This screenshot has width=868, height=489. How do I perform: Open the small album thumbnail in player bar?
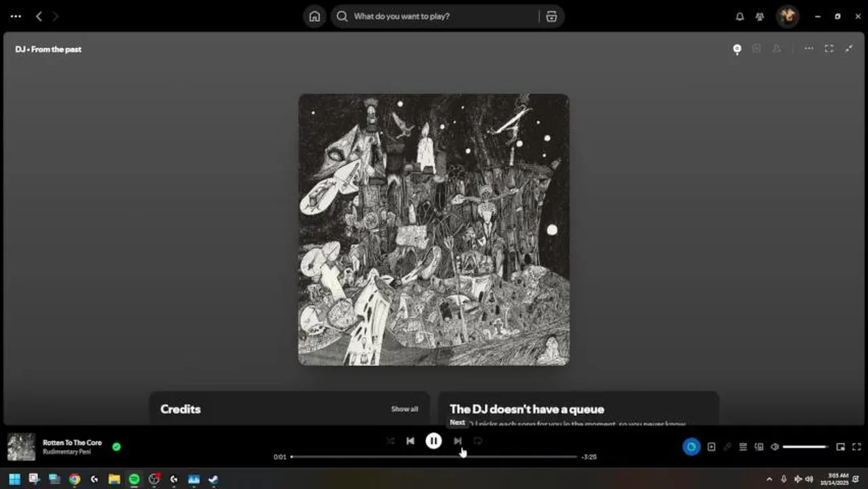pos(21,447)
